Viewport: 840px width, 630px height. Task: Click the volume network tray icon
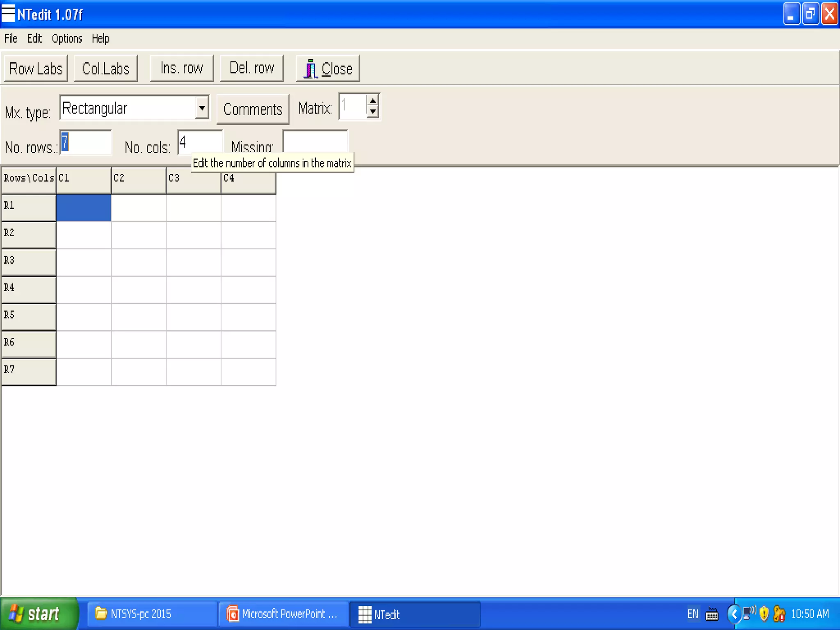749,613
